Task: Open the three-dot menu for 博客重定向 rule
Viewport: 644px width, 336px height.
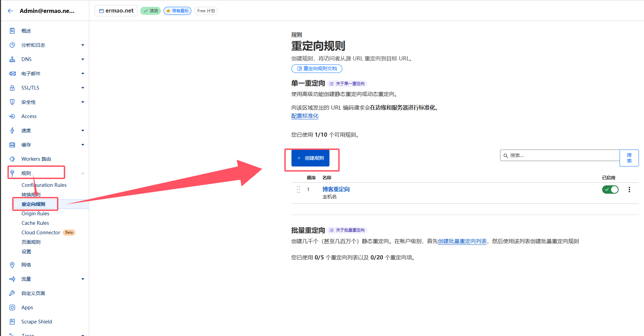Action: pos(629,190)
